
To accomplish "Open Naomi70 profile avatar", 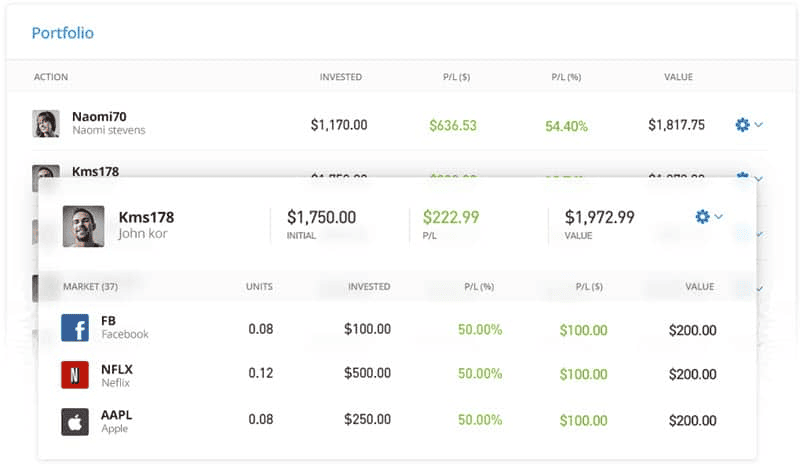I will [46, 124].
